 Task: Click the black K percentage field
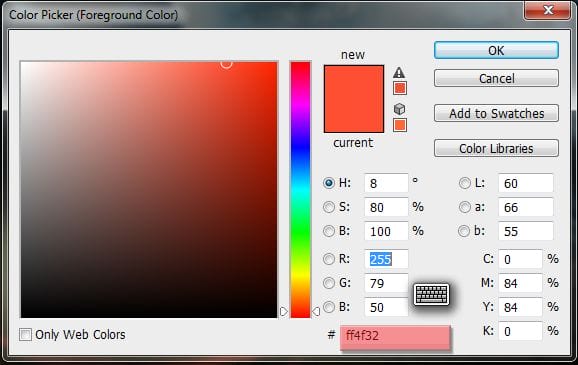pos(520,331)
